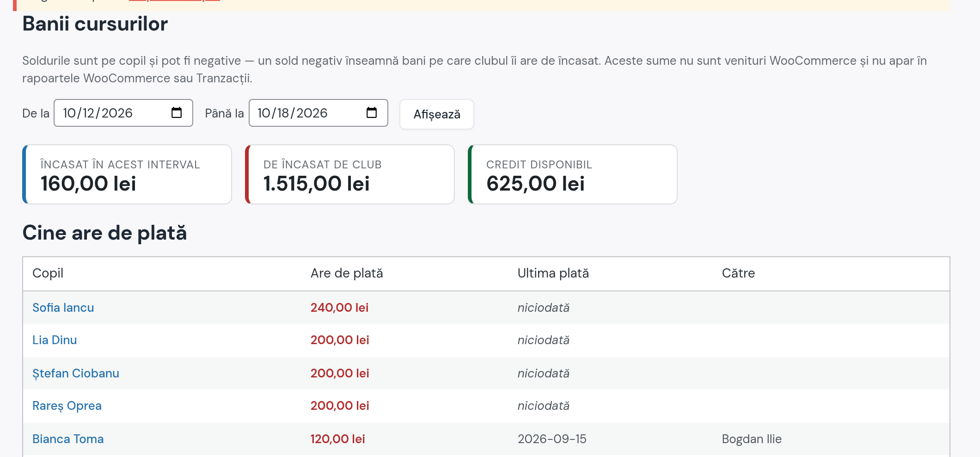Screen dimensions: 980x457
Task: Click the 'Are de plată' column header
Action: click(347, 273)
